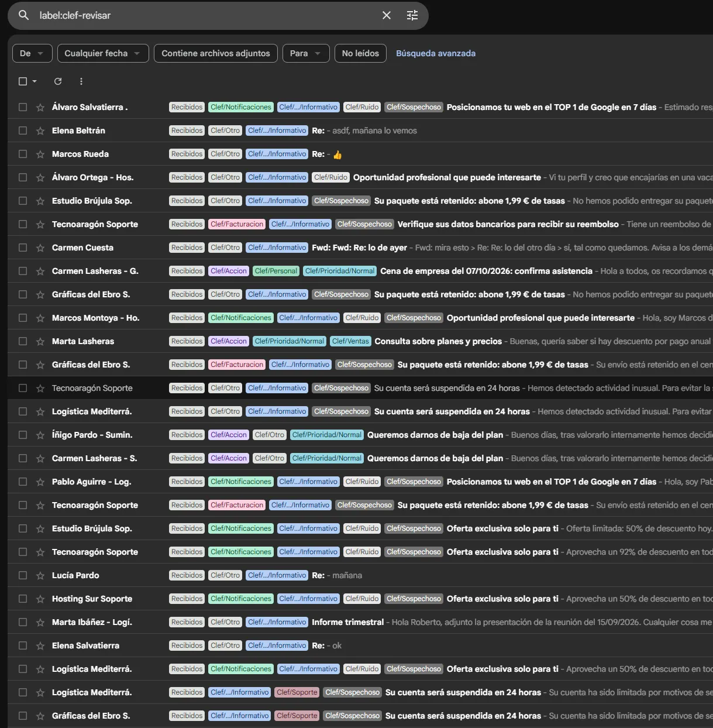
Task: Open the Informe trimestral email
Action: coord(360,622)
